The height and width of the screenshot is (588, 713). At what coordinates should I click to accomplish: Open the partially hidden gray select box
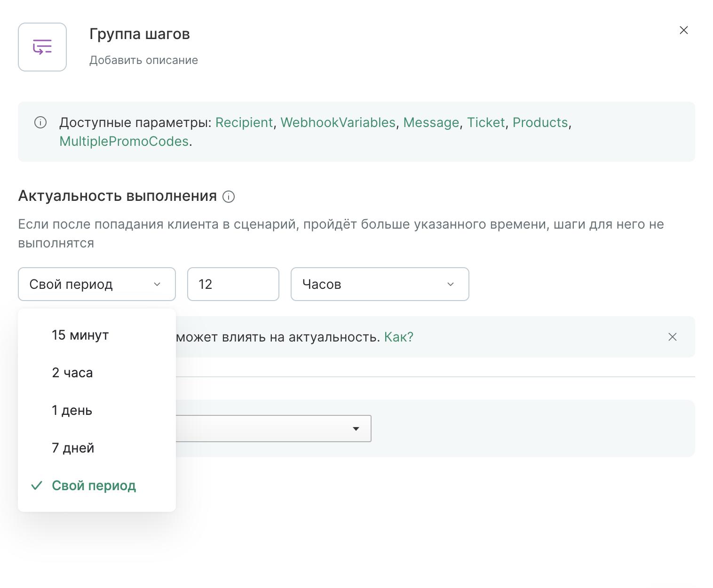[x=274, y=429]
